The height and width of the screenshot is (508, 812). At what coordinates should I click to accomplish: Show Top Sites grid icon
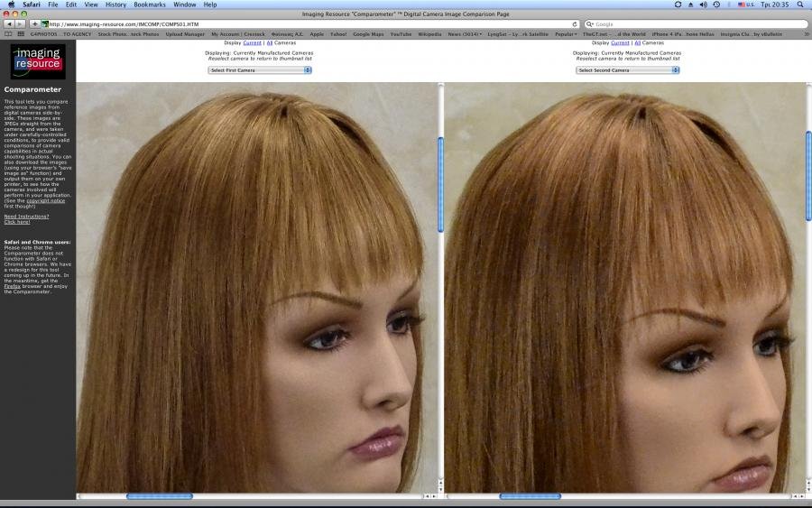tap(20, 33)
